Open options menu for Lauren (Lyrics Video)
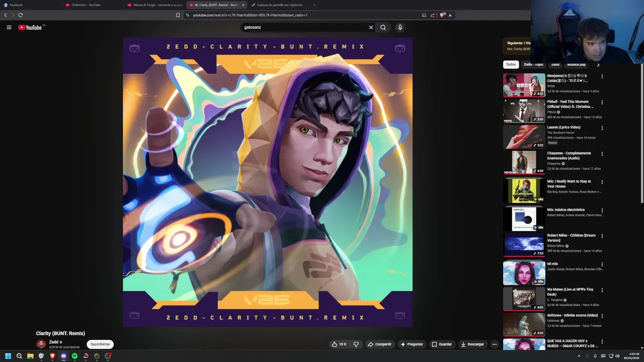 click(602, 128)
